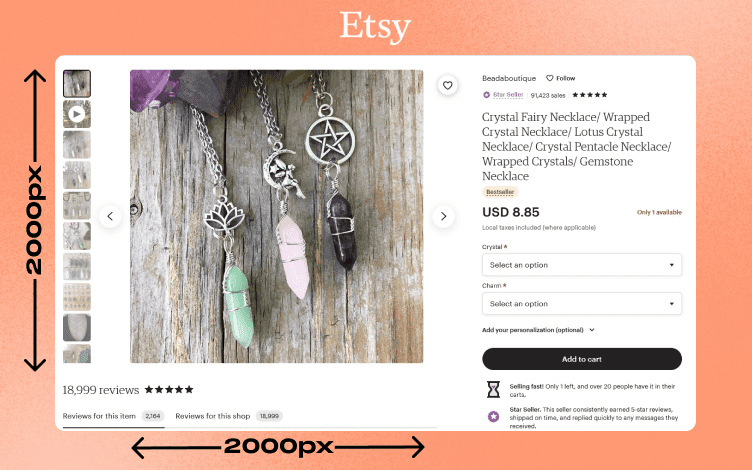Play the product video thumbnail

click(x=77, y=114)
